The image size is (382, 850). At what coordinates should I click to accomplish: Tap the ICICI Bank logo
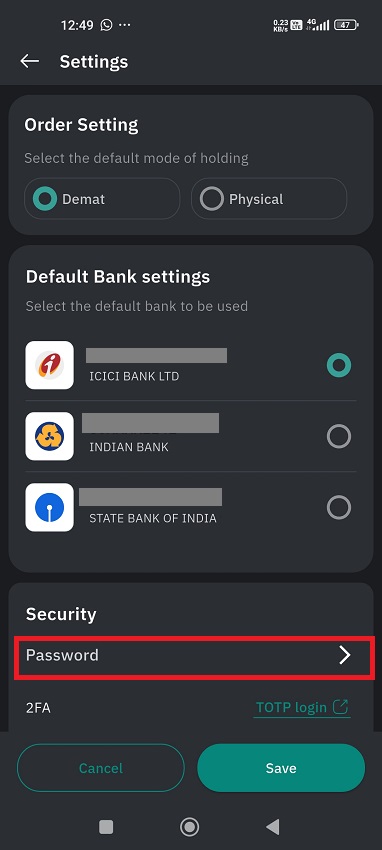point(49,365)
